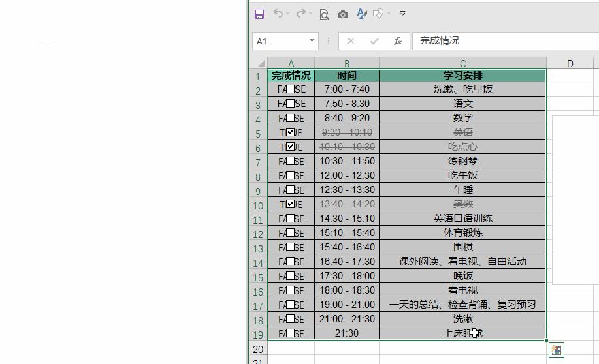Click the formula bar containing 完成情况
This screenshot has height=364, width=599.
[505, 41]
